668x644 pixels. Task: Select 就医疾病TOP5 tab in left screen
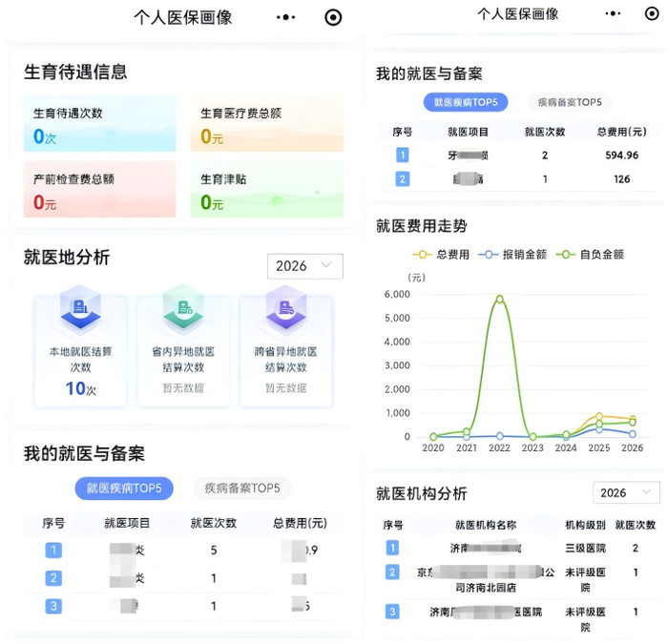click(x=124, y=488)
